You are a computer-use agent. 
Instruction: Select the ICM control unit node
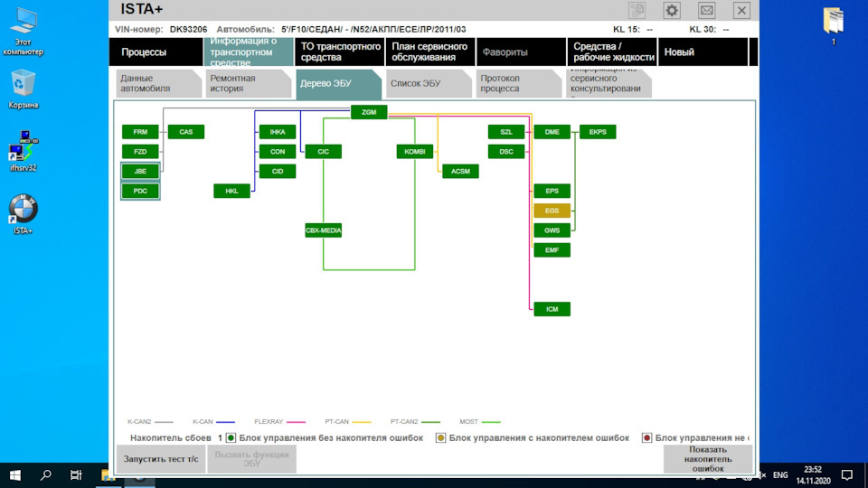[552, 309]
